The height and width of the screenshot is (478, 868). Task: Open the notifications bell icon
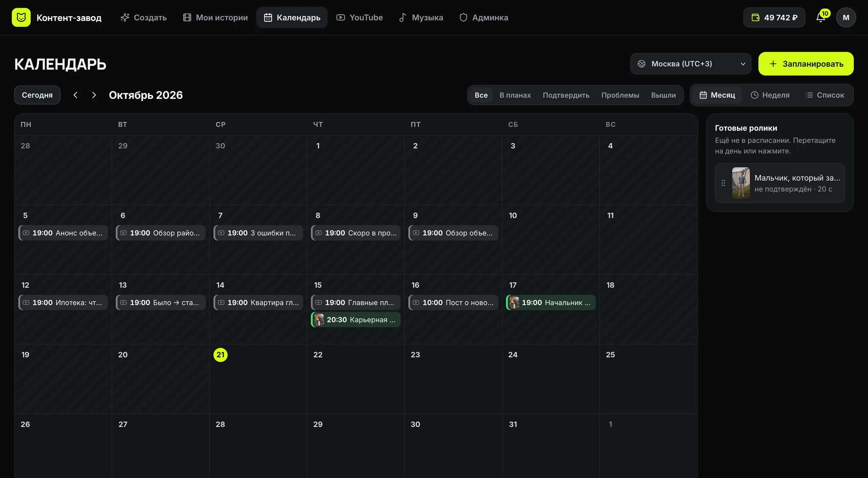[820, 17]
